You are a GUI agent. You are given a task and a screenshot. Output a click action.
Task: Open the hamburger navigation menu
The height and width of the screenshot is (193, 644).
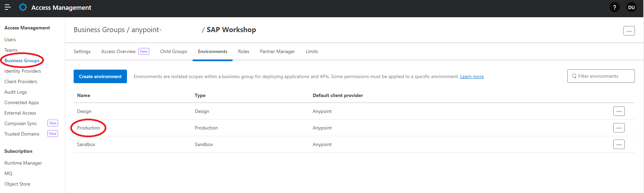point(7,7)
